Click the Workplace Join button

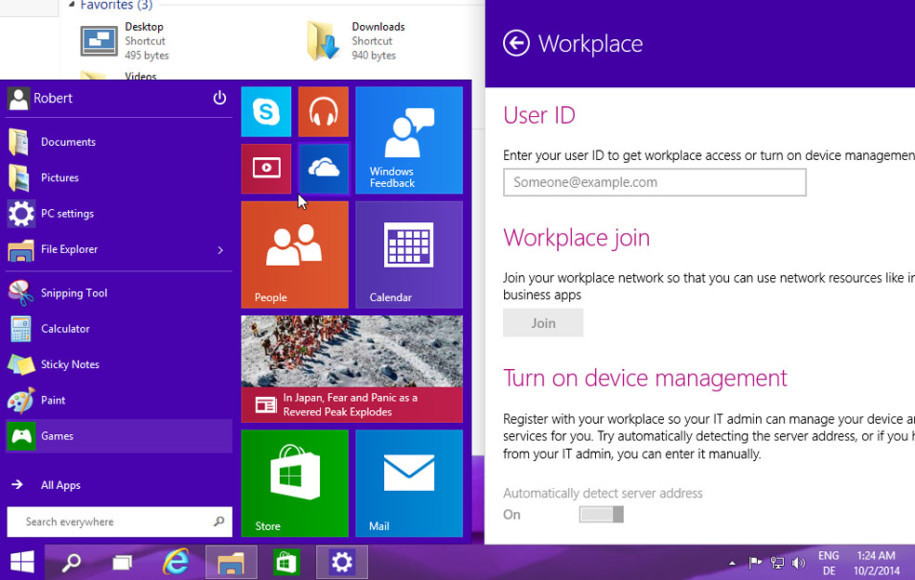click(x=543, y=323)
